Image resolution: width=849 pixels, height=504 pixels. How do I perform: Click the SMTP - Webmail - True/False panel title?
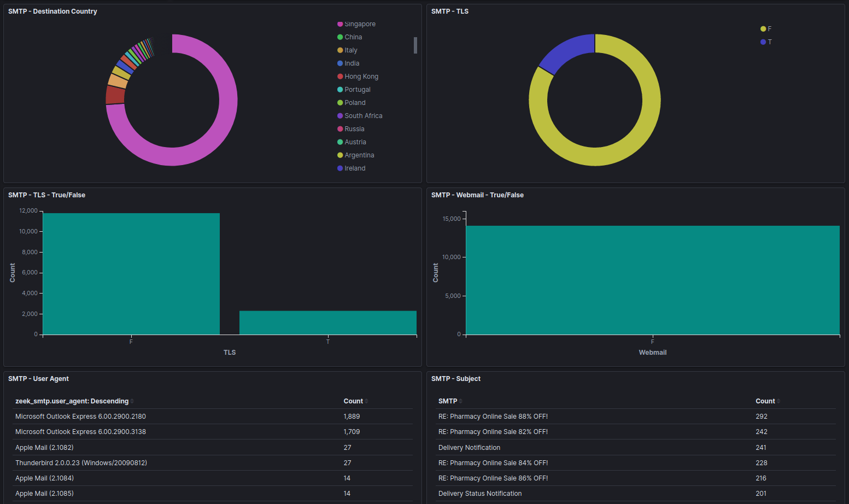pos(477,195)
